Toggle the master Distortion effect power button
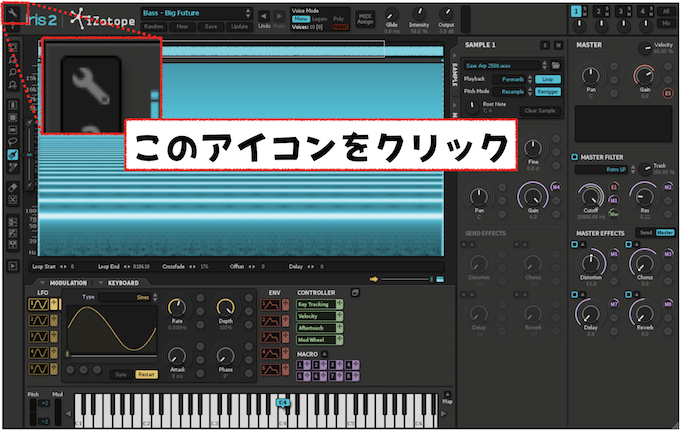The image size is (680, 430). coord(574,244)
